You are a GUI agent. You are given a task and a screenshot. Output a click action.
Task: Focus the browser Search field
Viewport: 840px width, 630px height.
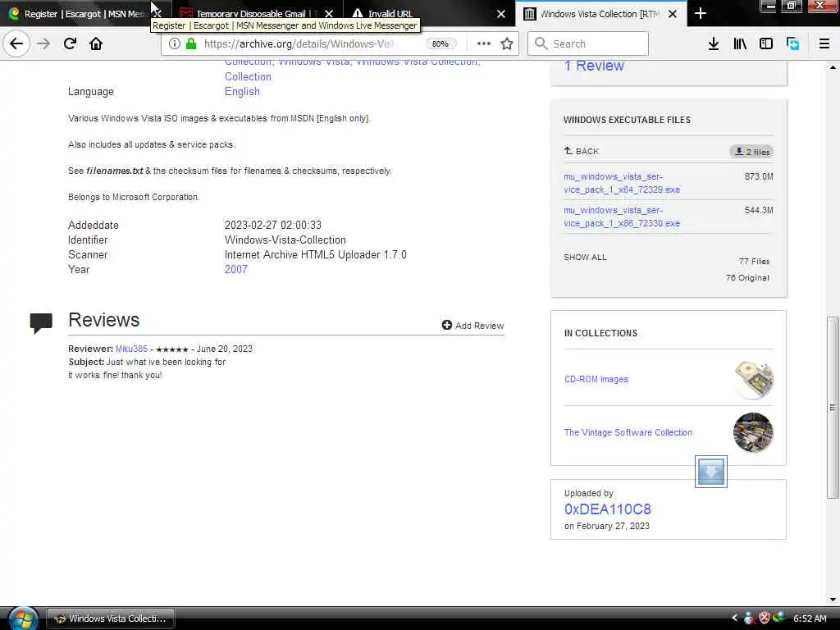[x=588, y=44]
